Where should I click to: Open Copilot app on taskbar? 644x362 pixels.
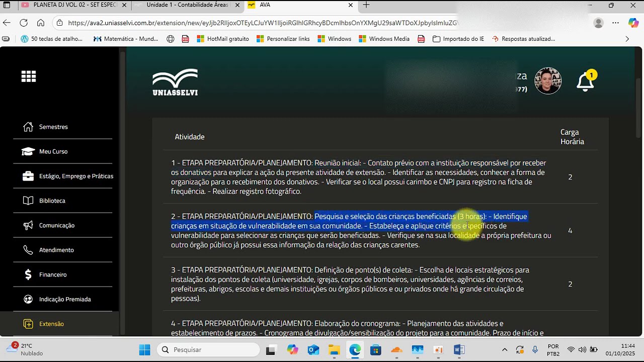point(292,349)
